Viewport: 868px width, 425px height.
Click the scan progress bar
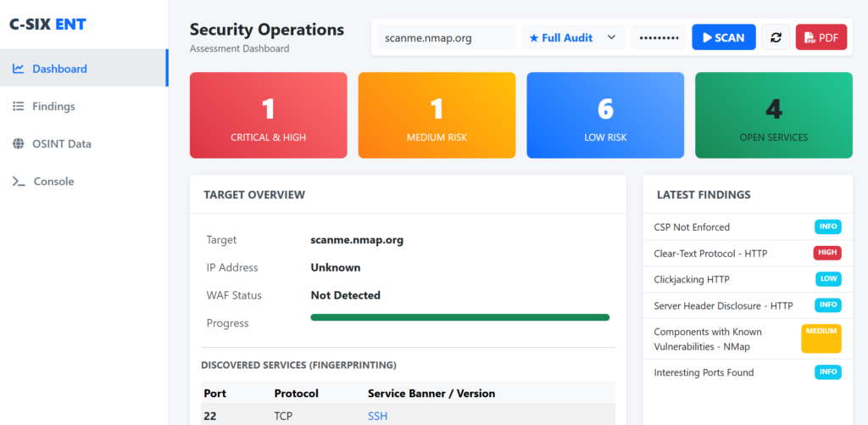click(459, 317)
